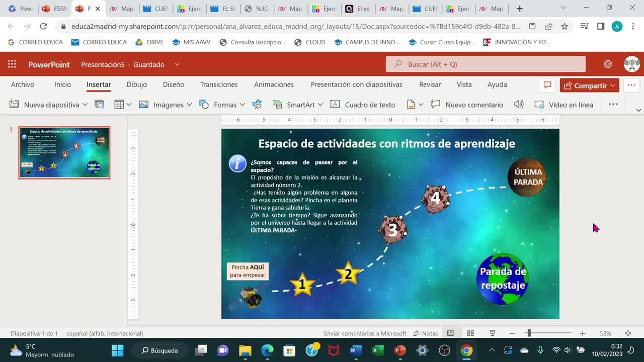Open the SmartArt dropdown
Viewport: 644px width, 362px height.
tap(320, 105)
